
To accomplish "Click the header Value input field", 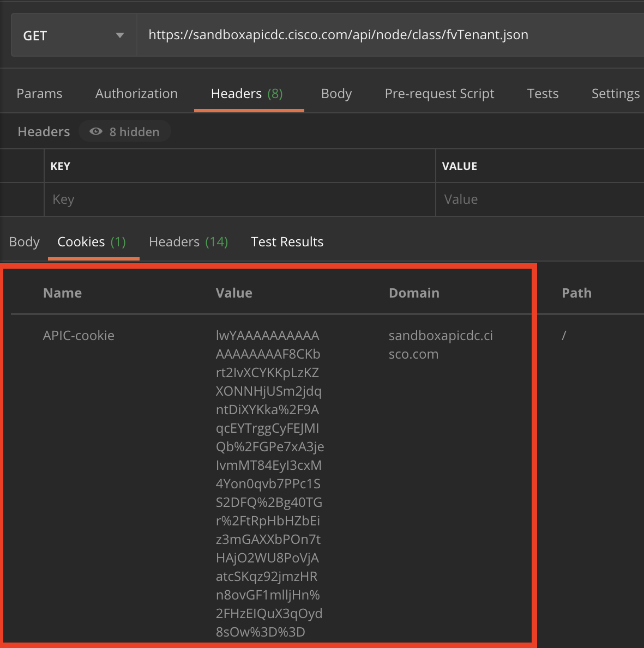I will (x=539, y=199).
